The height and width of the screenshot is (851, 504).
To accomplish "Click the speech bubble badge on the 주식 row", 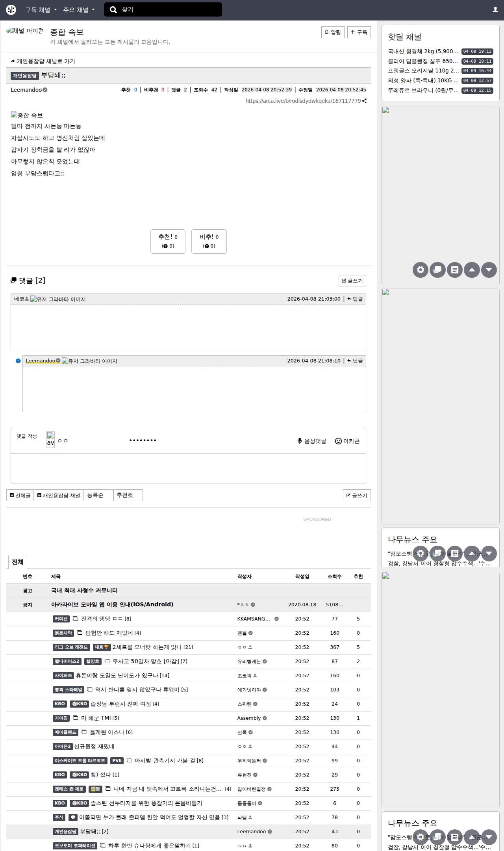I will coord(73,817).
